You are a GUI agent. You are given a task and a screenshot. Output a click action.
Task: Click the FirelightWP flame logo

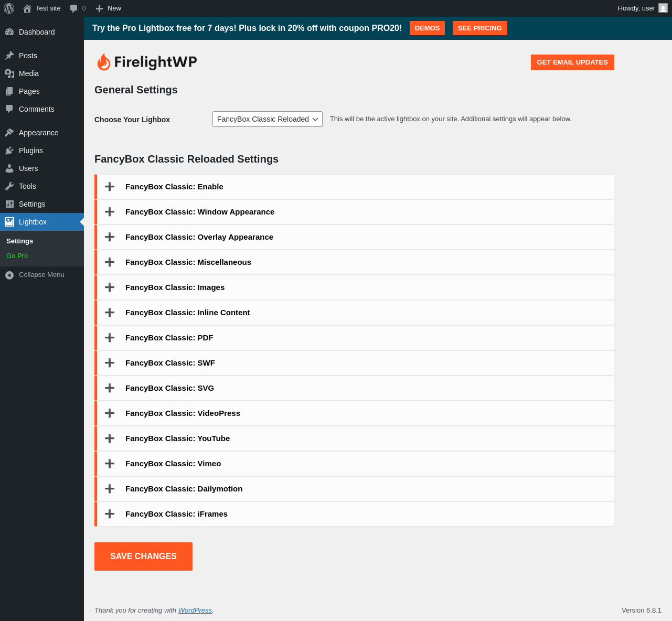click(104, 62)
